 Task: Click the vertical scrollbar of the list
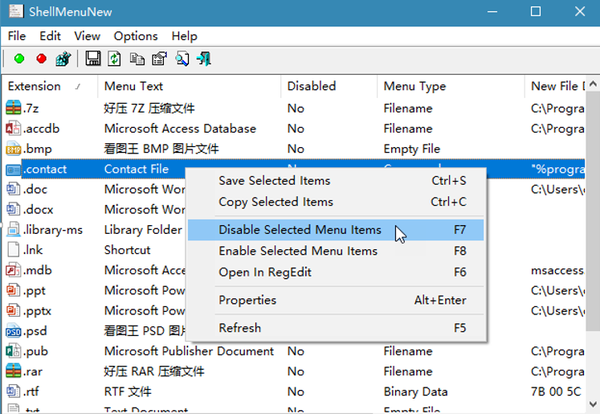click(x=592, y=250)
